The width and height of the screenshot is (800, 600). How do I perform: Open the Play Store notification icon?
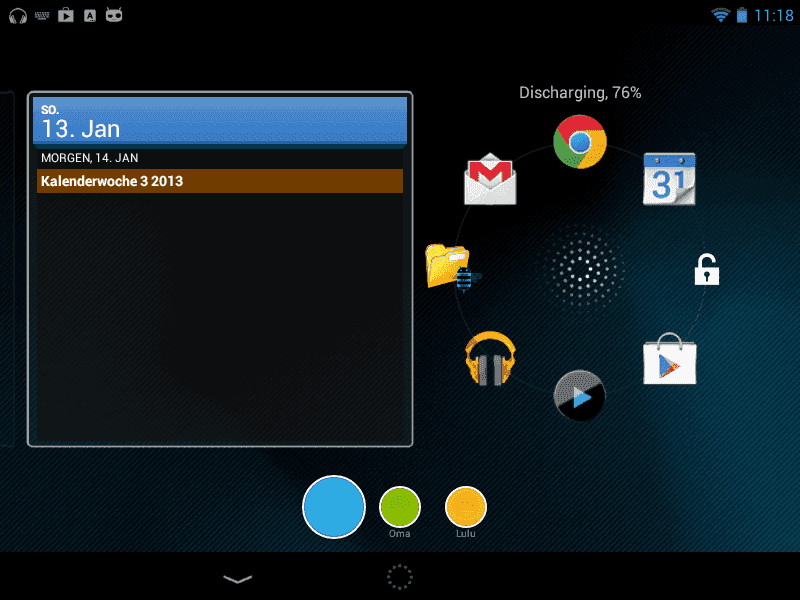tap(66, 16)
